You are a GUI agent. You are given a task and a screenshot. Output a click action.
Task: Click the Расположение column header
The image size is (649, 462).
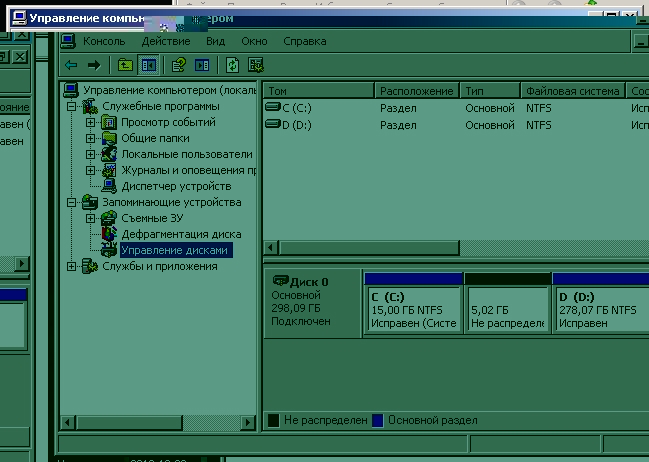coord(416,91)
